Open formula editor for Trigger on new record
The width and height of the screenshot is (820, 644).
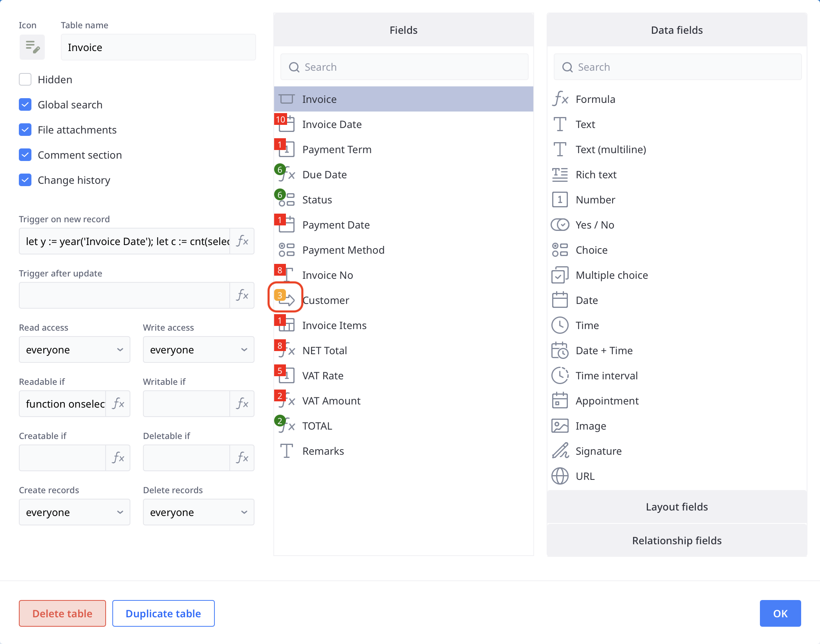click(242, 241)
